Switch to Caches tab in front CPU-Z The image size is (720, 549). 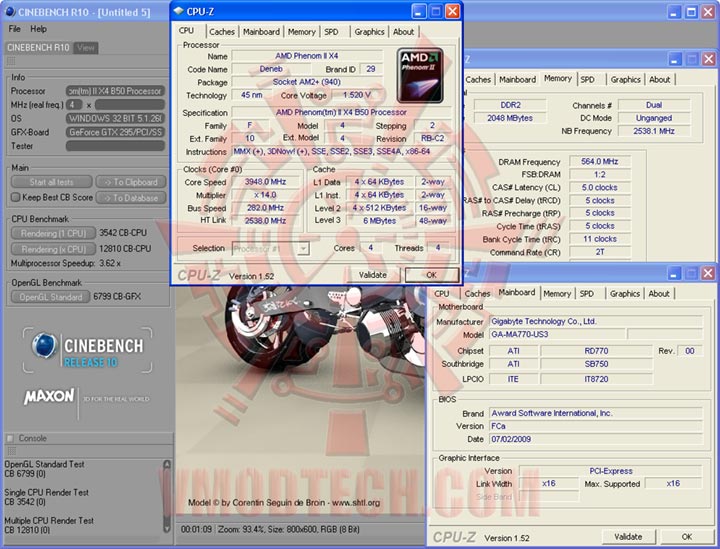coord(222,32)
